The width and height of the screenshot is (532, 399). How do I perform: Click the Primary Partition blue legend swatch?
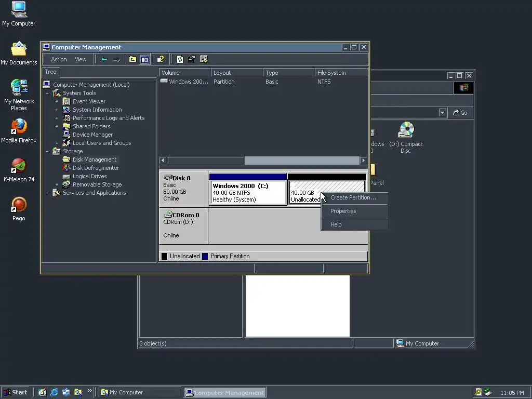point(205,257)
